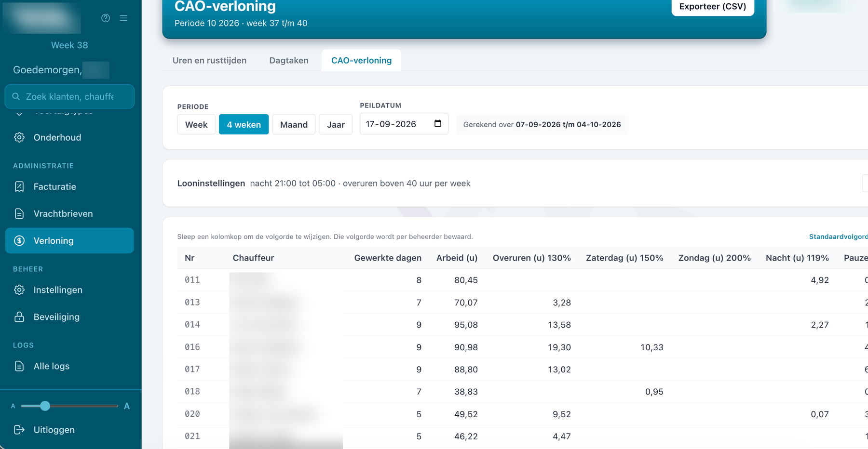Click row number 014
This screenshot has width=868, height=449.
(192, 325)
